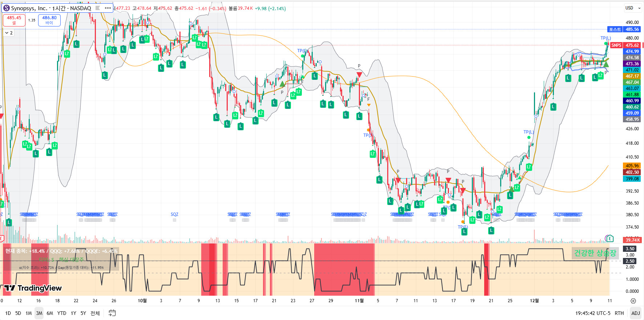This screenshot has width=644, height=320.
Task: Select the 1Y time range
Action: pos(73,313)
